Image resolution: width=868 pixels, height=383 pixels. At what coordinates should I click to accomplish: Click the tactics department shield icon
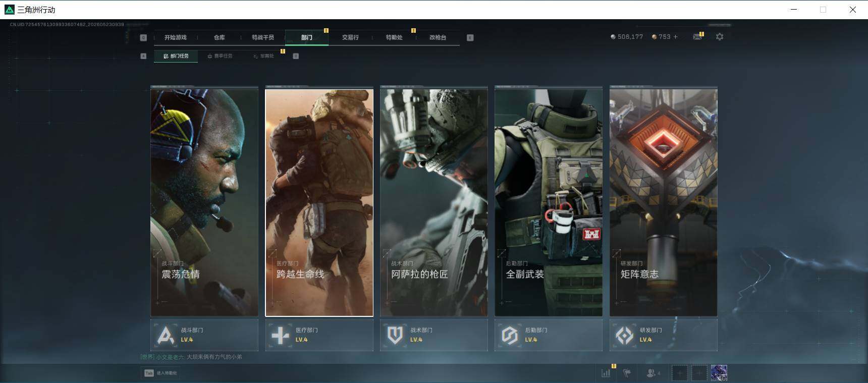pyautogui.click(x=395, y=335)
